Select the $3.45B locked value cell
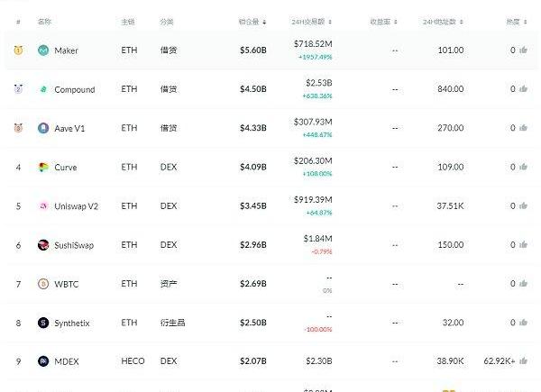The width and height of the screenshot is (541, 392). [x=253, y=206]
